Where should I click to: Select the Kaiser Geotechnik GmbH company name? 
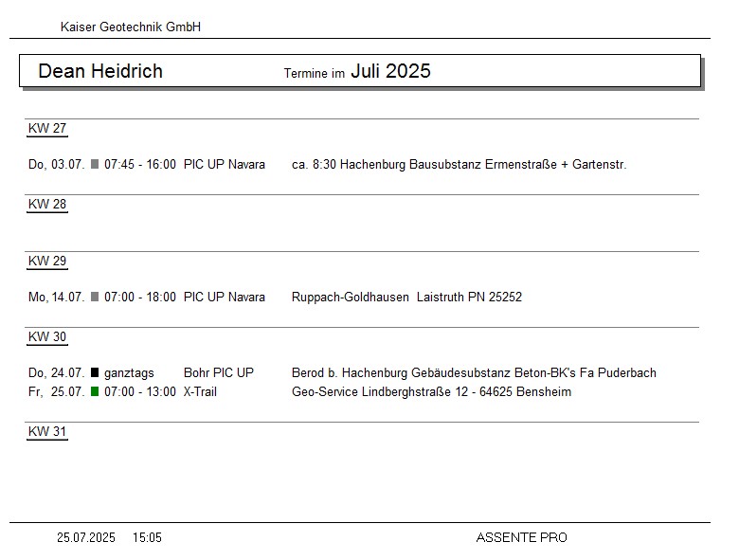pos(131,27)
